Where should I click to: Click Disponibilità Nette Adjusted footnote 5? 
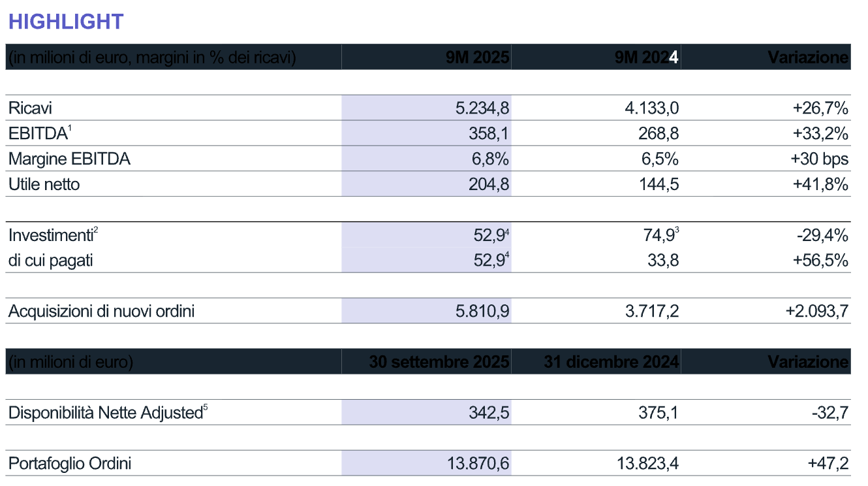click(x=206, y=409)
